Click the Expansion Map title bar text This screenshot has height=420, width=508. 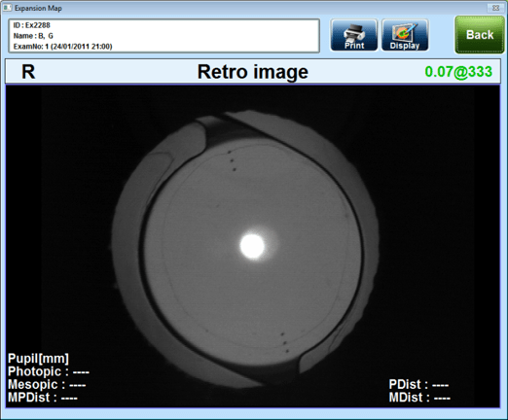pyautogui.click(x=38, y=8)
